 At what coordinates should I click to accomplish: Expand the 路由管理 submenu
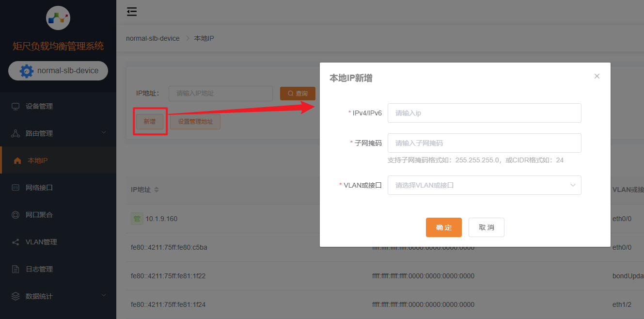point(104,133)
